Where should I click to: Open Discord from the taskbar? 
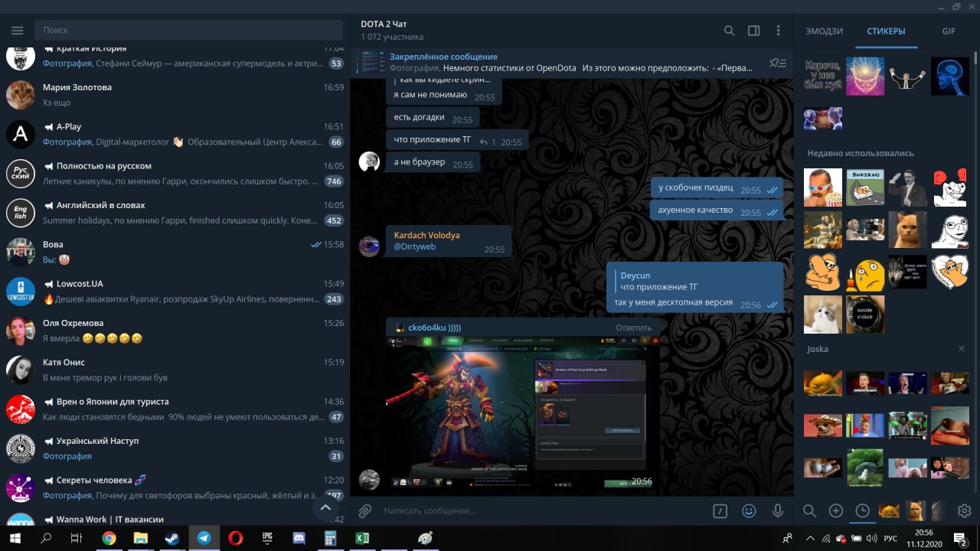point(299,538)
